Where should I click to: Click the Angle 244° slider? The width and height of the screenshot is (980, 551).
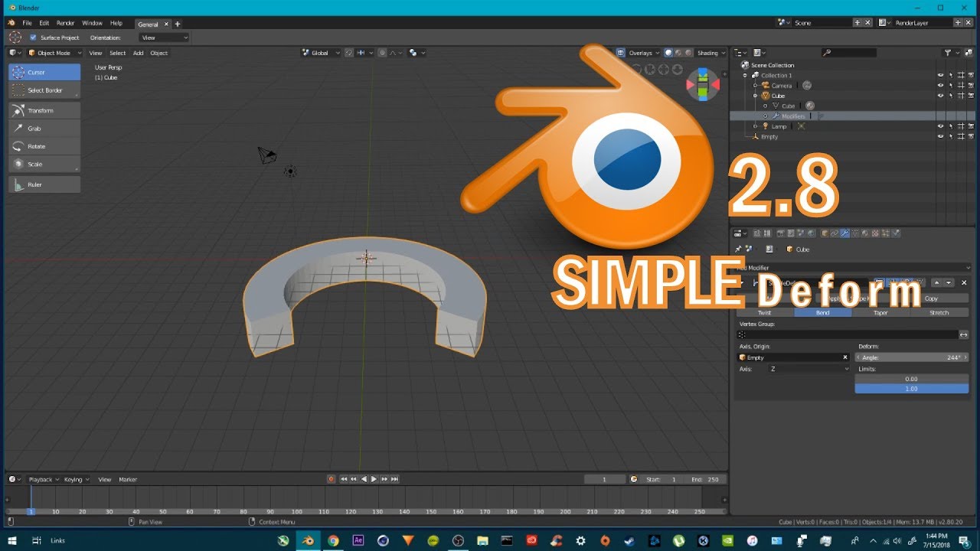tap(912, 357)
